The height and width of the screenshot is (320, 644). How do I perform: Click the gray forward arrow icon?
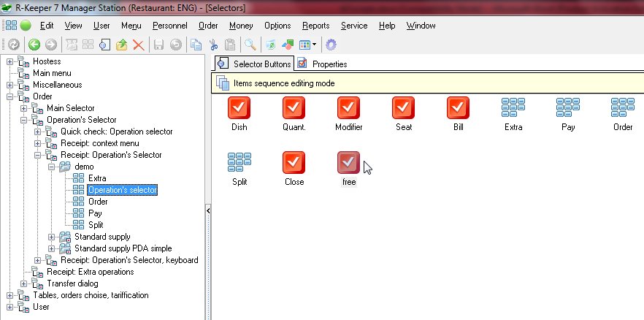(51, 45)
